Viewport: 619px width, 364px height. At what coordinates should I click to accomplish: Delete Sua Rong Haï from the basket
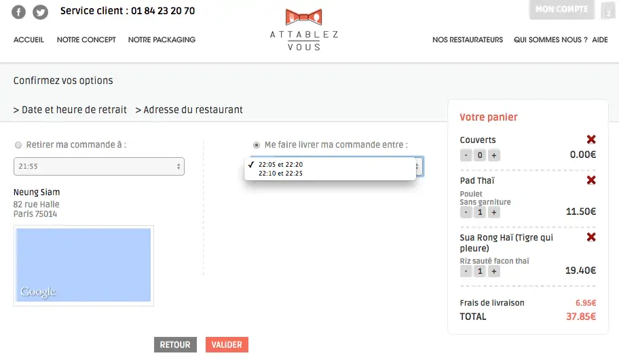591,237
